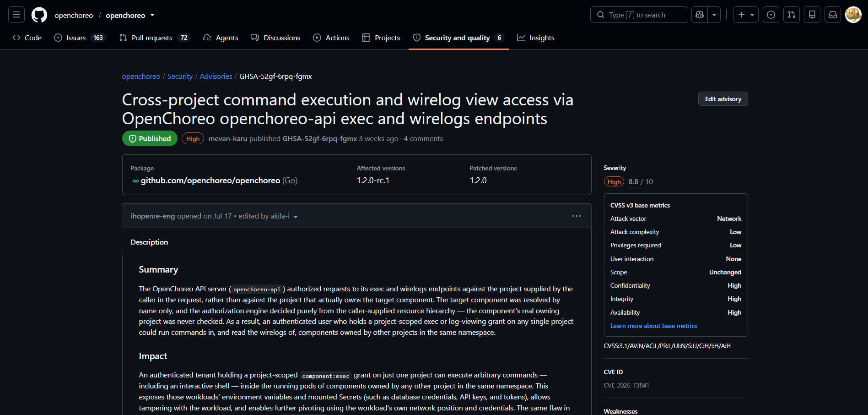Screen dimensions: 868x415
Task: Open the Insights tab
Action: (536, 38)
